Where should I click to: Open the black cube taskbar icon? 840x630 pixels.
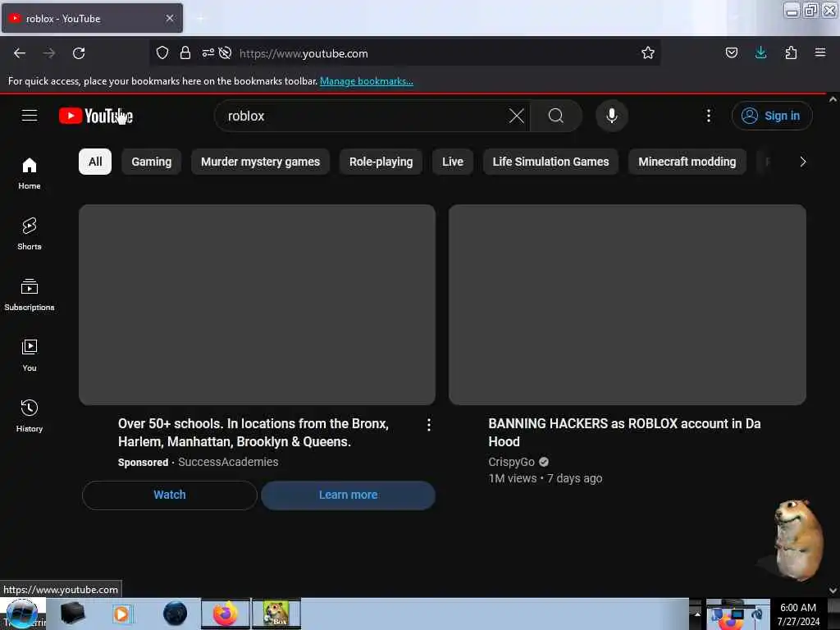pos(73,614)
